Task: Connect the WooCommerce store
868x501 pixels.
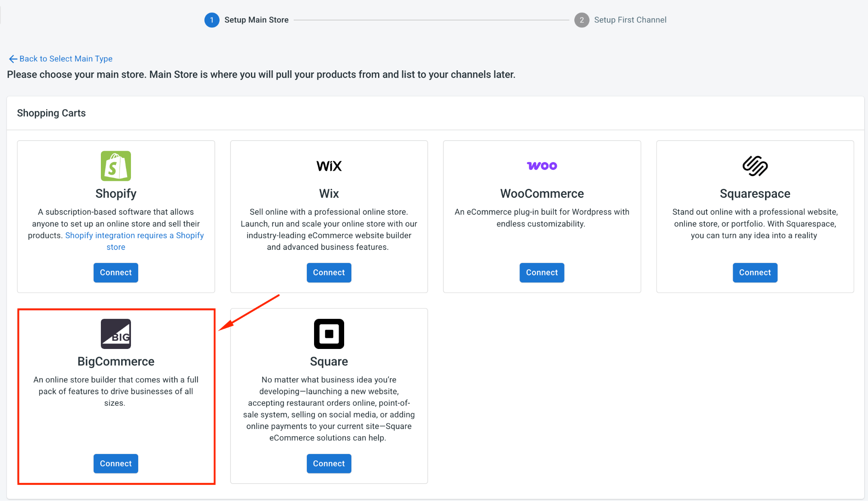Action: 542,272
